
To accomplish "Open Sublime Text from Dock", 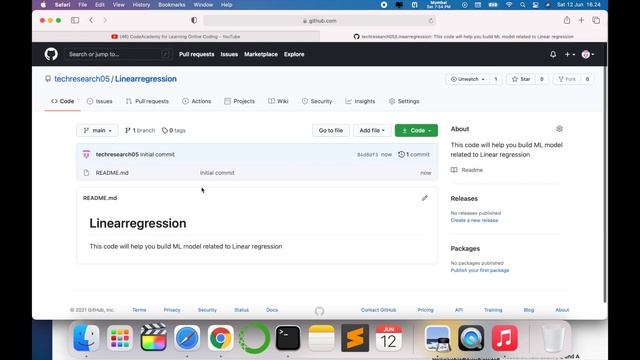I will pos(355,338).
